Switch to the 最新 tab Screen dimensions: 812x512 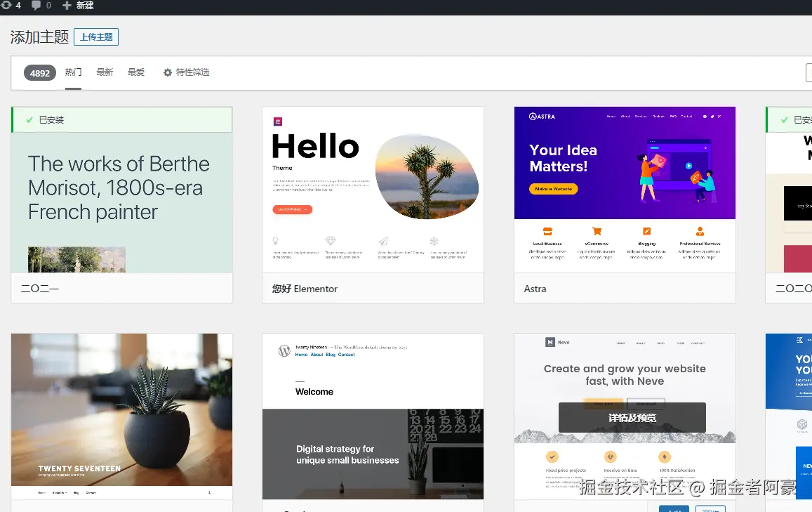[105, 72]
